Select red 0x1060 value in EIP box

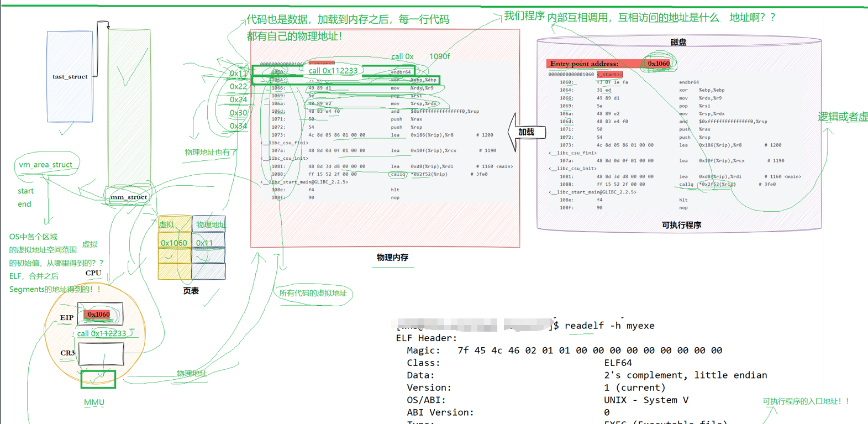[x=98, y=315]
